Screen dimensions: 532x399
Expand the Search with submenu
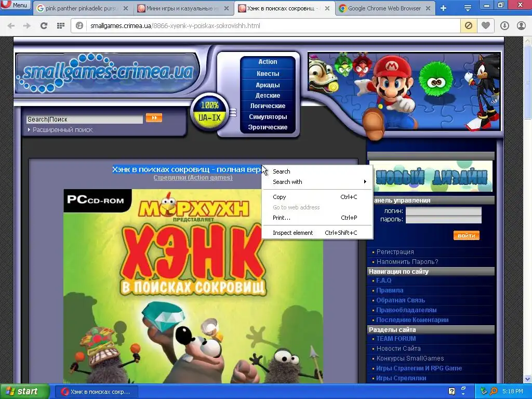[317, 182]
